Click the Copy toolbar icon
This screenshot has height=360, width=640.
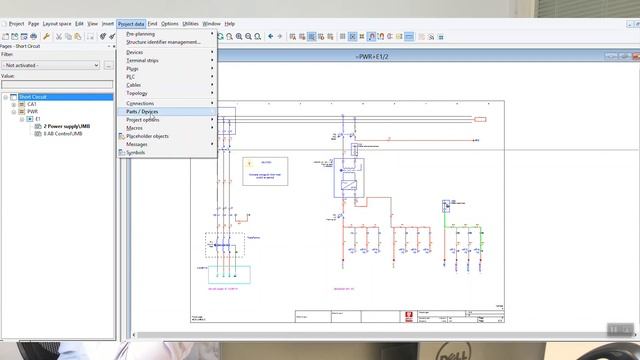point(68,37)
